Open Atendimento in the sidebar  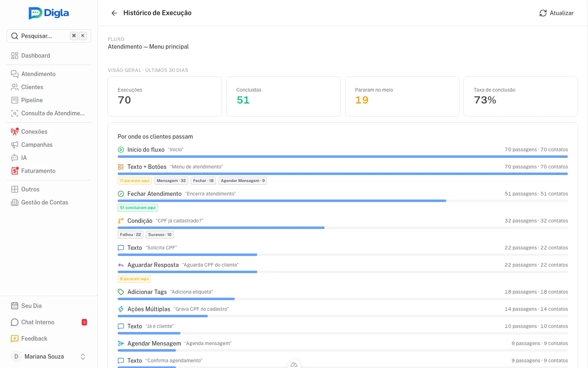point(49,74)
